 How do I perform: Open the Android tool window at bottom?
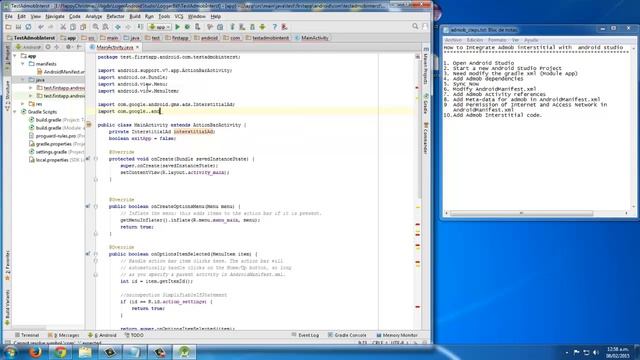point(102,335)
